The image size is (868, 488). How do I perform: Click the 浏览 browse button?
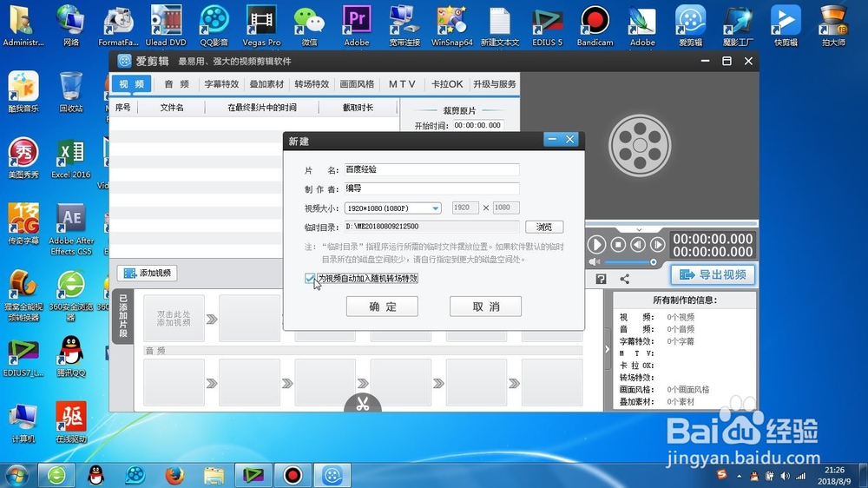coord(544,227)
